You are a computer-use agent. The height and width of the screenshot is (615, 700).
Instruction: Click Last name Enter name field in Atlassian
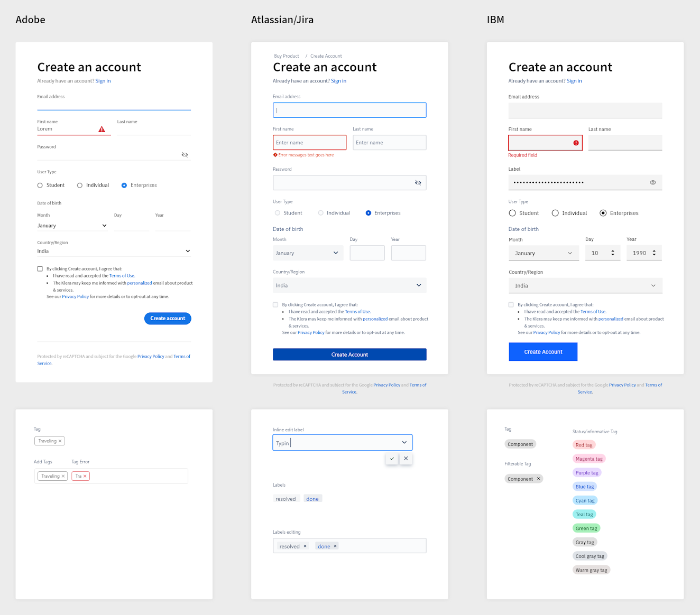tap(390, 143)
